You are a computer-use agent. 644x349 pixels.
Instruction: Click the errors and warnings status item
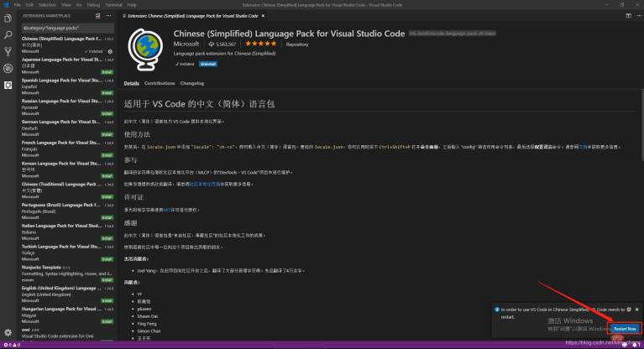(x=12, y=345)
